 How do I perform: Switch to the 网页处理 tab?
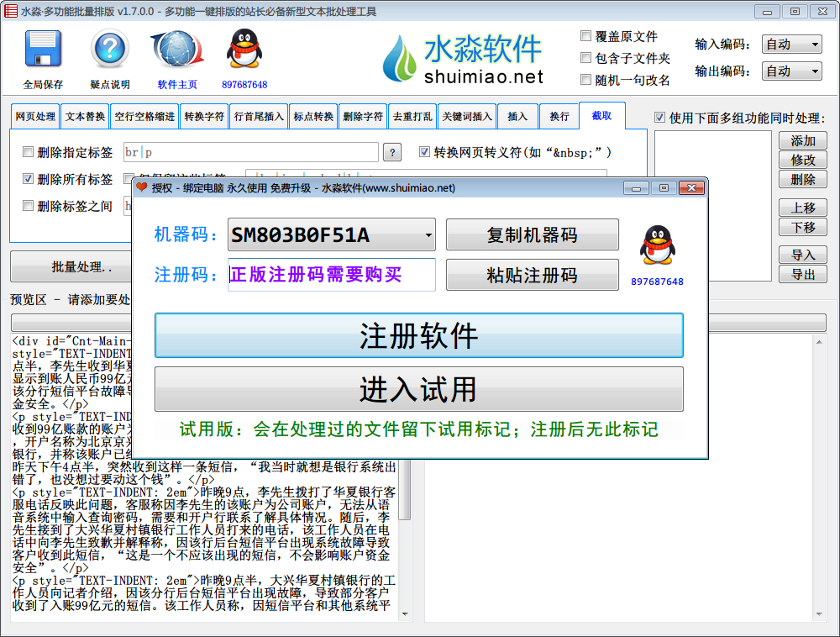(35, 116)
